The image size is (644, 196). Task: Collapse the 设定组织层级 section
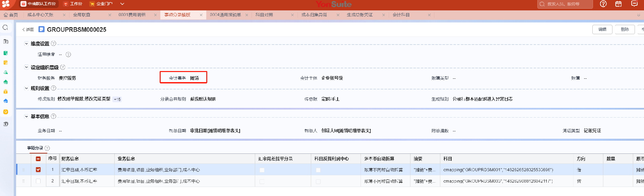pyautogui.click(x=26, y=67)
